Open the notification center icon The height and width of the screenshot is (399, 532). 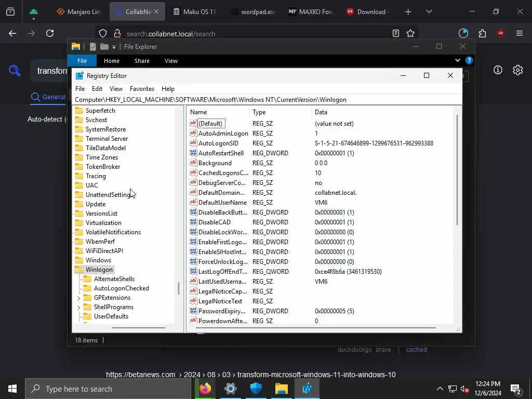pos(516,389)
